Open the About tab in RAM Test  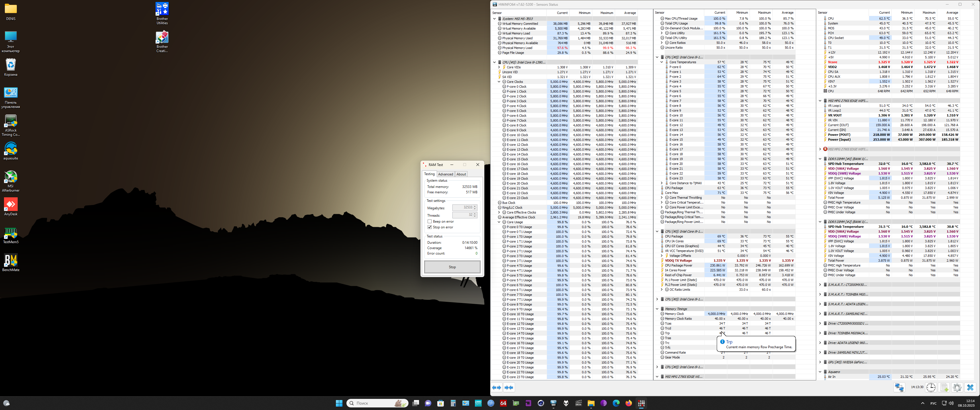[461, 174]
